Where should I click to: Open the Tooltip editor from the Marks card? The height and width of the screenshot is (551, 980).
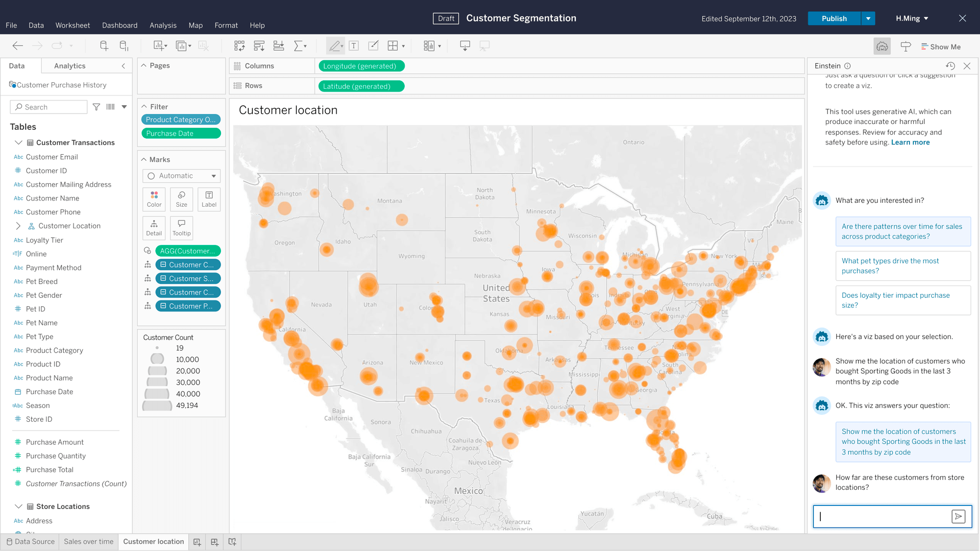(x=181, y=228)
